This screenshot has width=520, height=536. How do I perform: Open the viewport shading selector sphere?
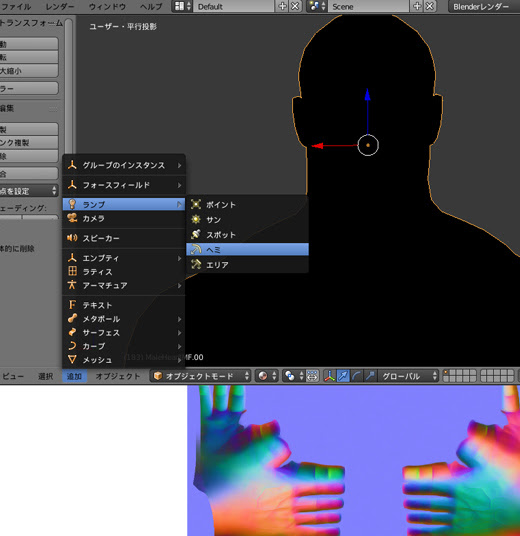point(263,376)
